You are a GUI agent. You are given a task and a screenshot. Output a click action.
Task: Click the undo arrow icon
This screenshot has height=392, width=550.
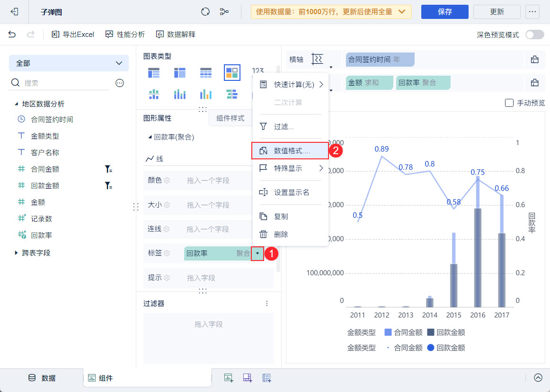[12, 35]
